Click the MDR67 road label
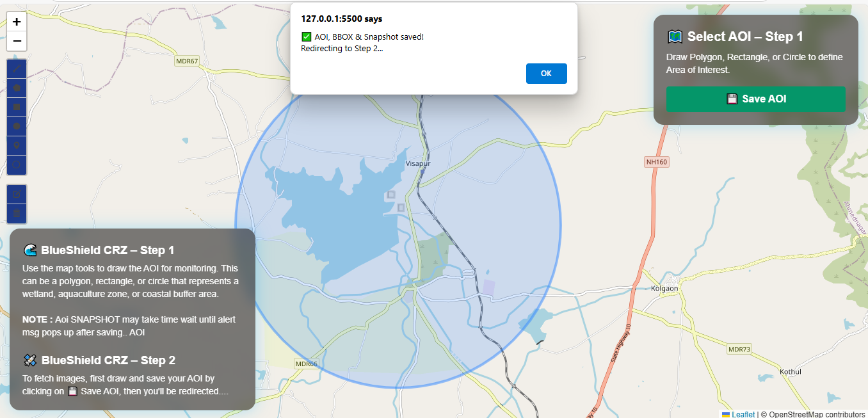Viewport: 868px width, 418px height. (187, 61)
